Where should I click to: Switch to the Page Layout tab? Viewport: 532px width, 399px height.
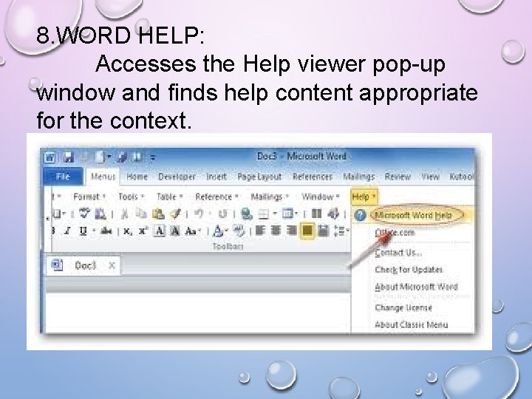point(259,177)
